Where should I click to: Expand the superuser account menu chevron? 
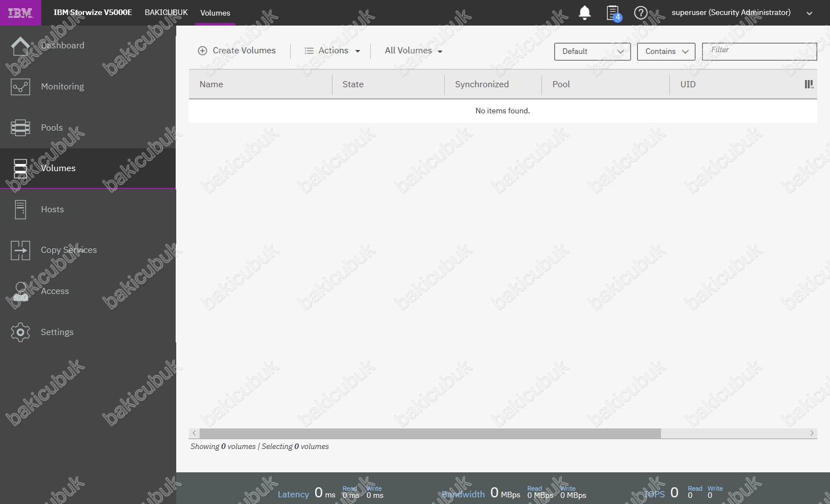click(x=809, y=13)
